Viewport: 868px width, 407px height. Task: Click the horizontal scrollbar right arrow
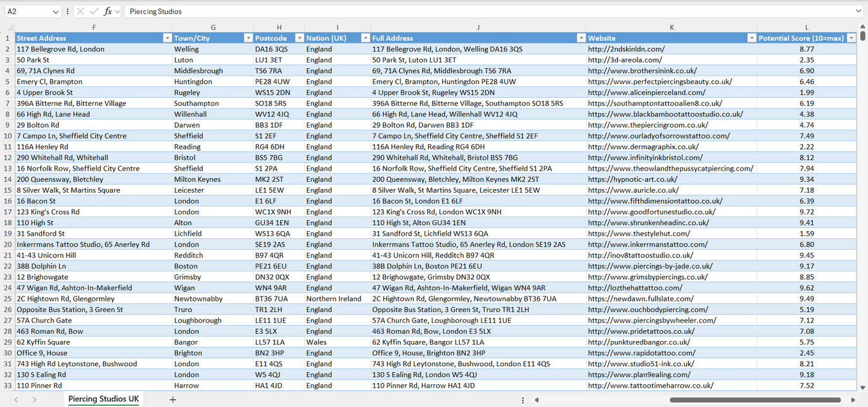coord(853,400)
